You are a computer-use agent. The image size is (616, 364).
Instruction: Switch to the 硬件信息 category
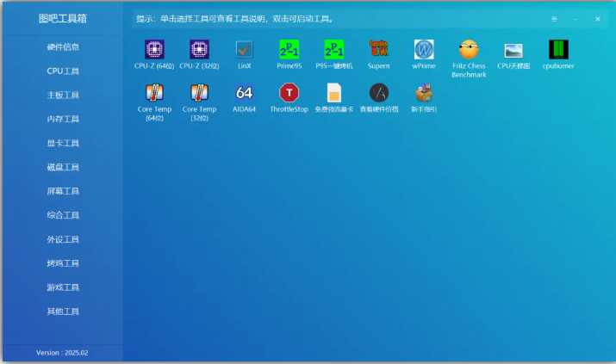63,47
